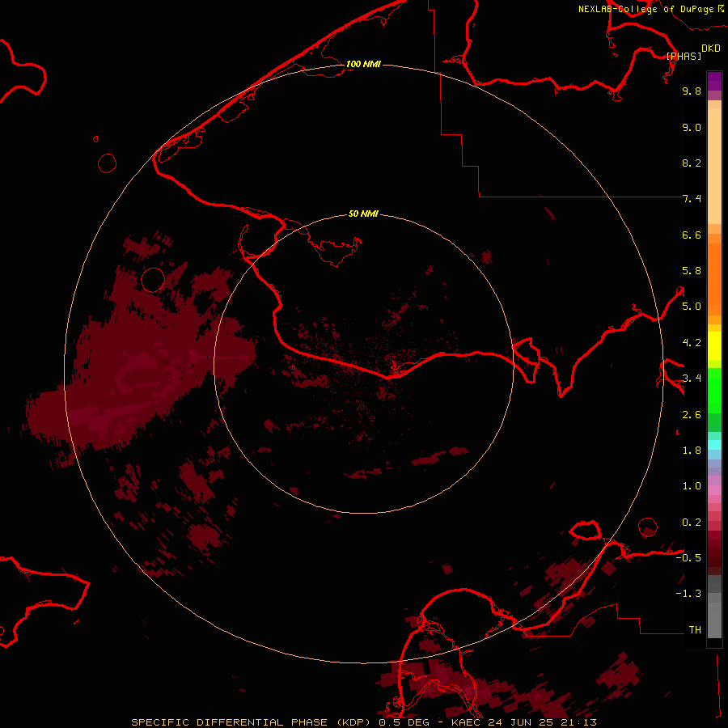Click the 3.4 scale value
Viewport: 728px width, 728px height.
point(692,379)
